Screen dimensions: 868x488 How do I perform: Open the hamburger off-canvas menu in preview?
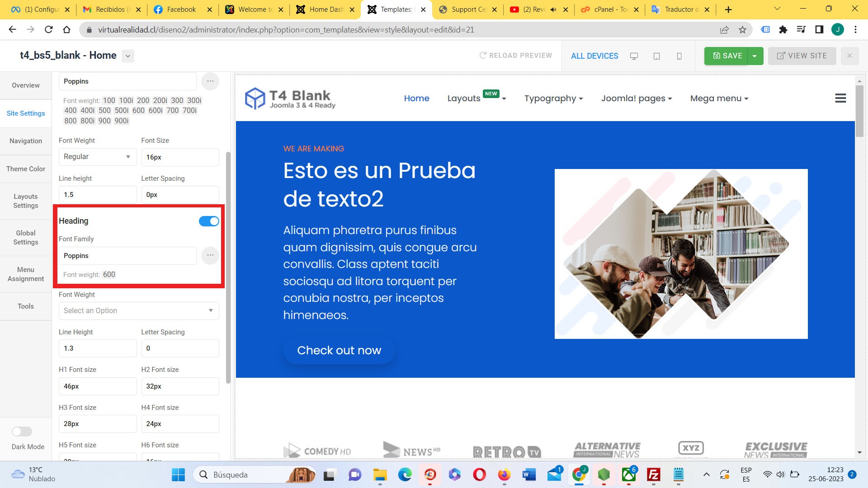click(840, 98)
